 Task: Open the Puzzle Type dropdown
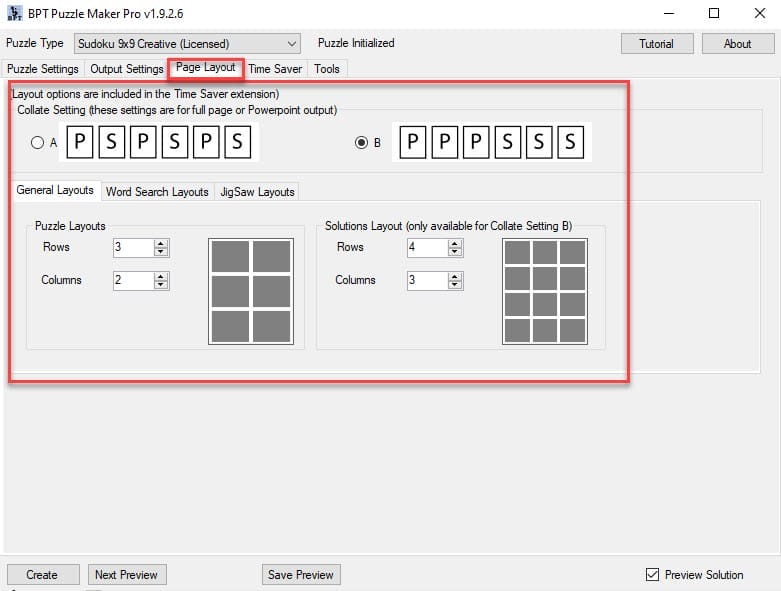(187, 44)
